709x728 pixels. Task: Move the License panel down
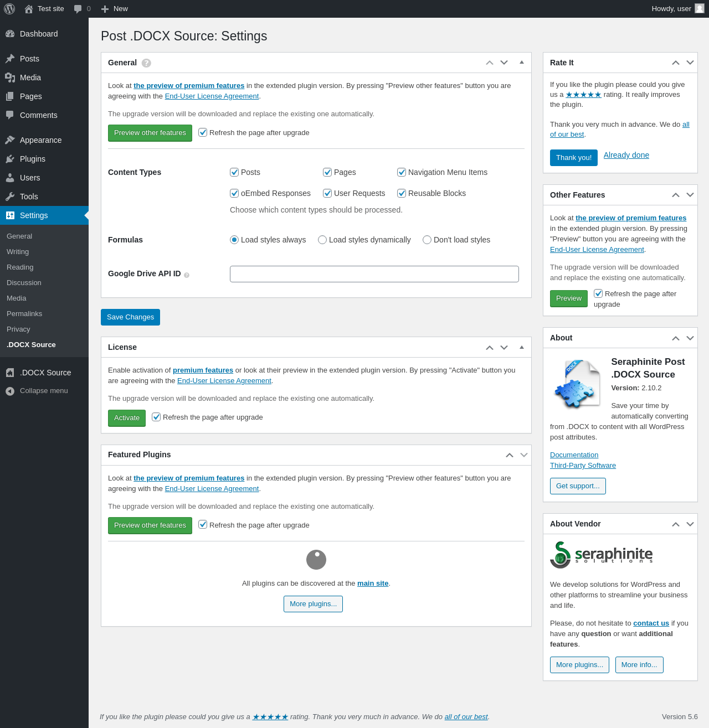[504, 347]
